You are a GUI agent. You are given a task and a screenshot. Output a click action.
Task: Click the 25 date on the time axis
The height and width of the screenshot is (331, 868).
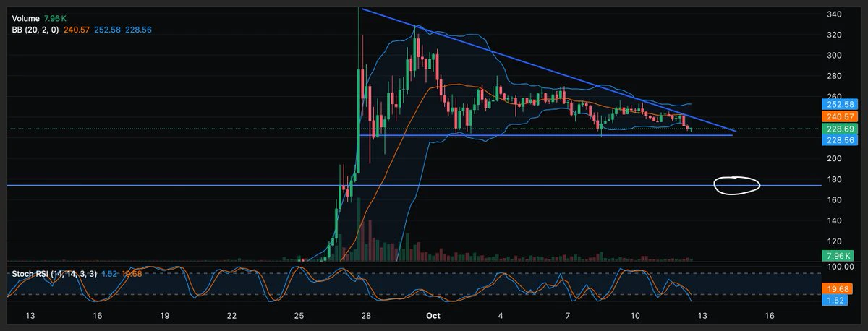pos(299,316)
